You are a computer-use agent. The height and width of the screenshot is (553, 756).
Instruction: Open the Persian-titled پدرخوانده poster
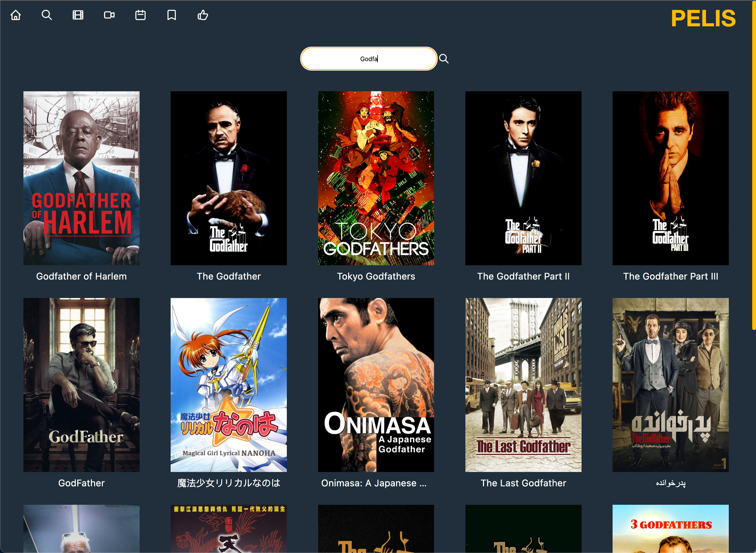pos(671,385)
